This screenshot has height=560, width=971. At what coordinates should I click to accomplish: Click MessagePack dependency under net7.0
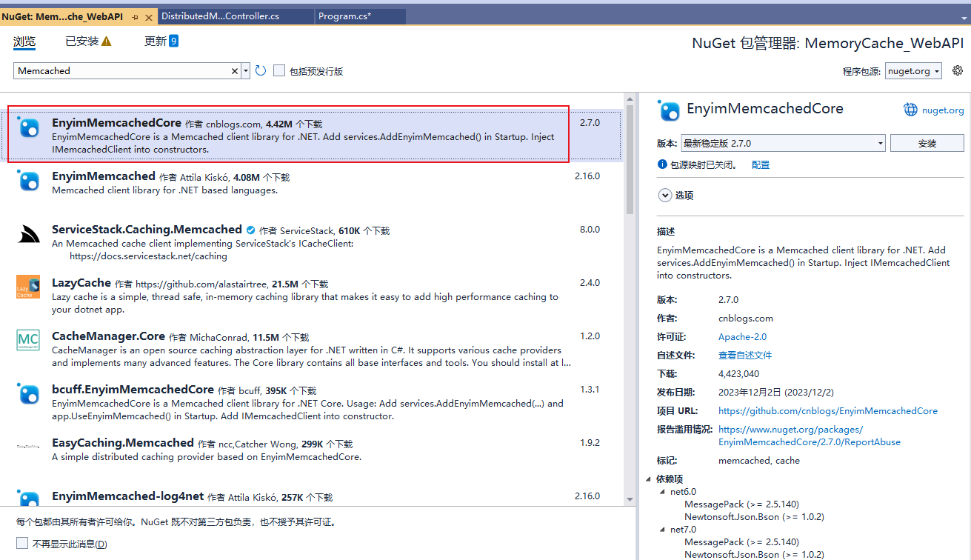pos(741,541)
